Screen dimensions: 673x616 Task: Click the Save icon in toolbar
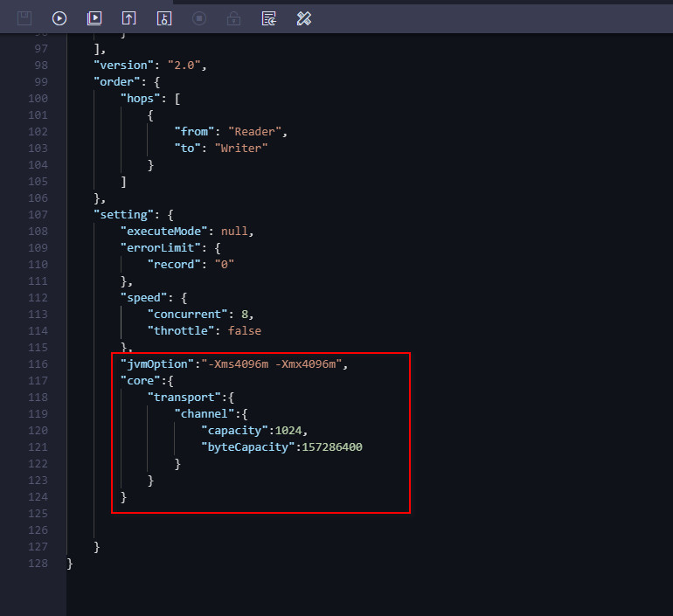(24, 17)
